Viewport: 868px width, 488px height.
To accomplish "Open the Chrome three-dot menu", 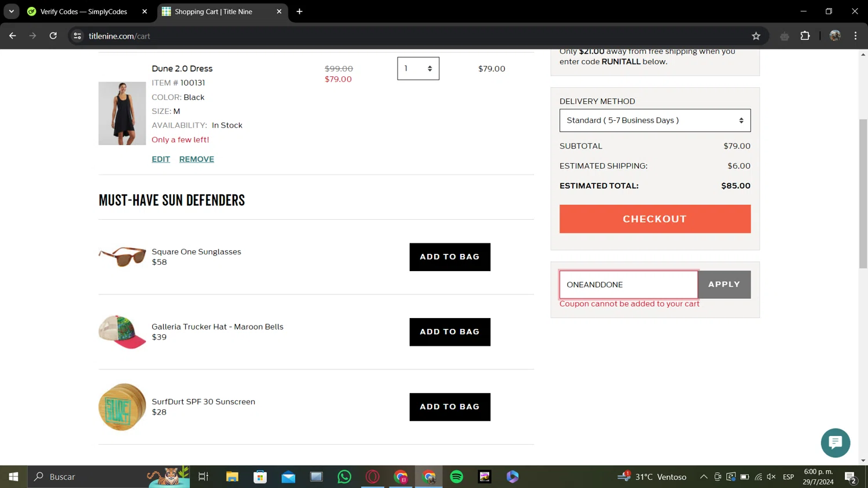I will coord(855,36).
